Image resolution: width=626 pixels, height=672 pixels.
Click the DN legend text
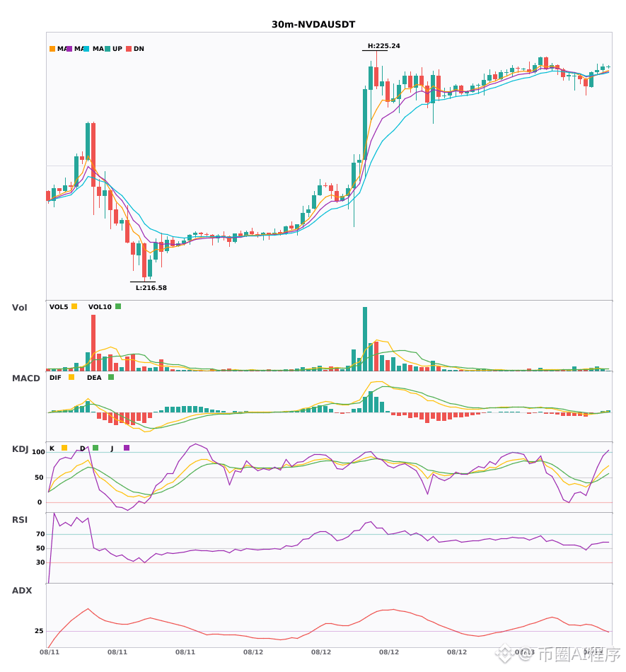(139, 49)
